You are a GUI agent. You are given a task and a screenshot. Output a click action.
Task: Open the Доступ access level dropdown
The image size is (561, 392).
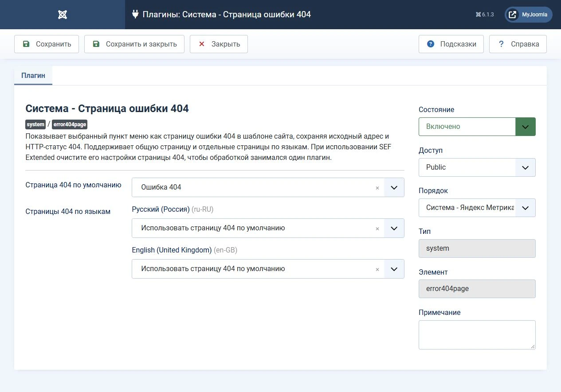tap(477, 167)
